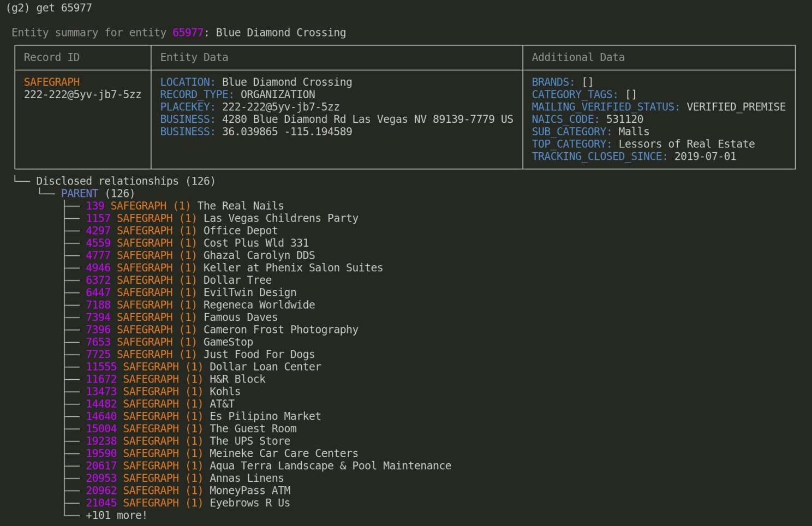Select row 19238 The UPS Store

pos(188,441)
